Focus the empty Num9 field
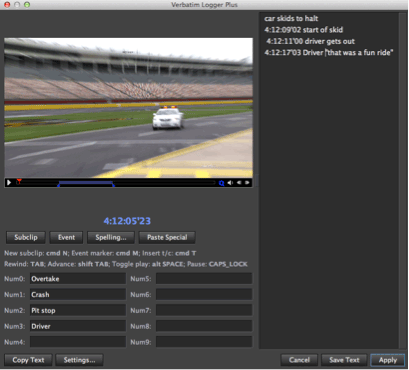 204,342
